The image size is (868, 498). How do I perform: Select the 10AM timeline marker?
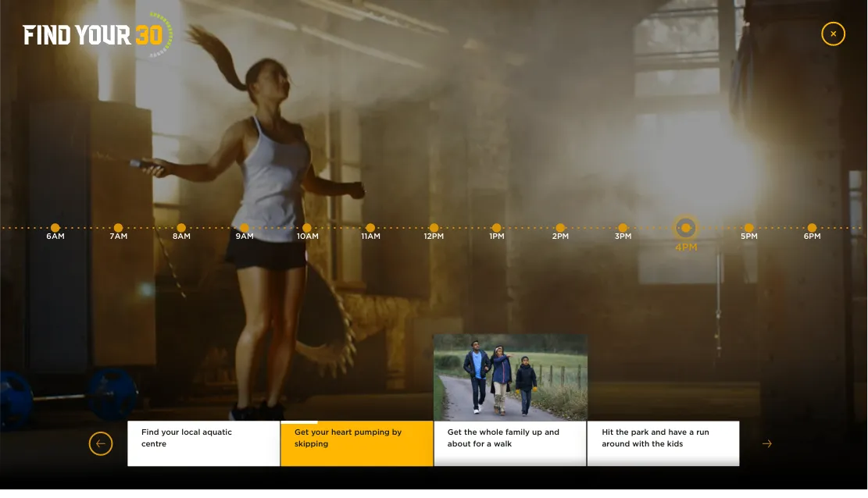pos(307,228)
